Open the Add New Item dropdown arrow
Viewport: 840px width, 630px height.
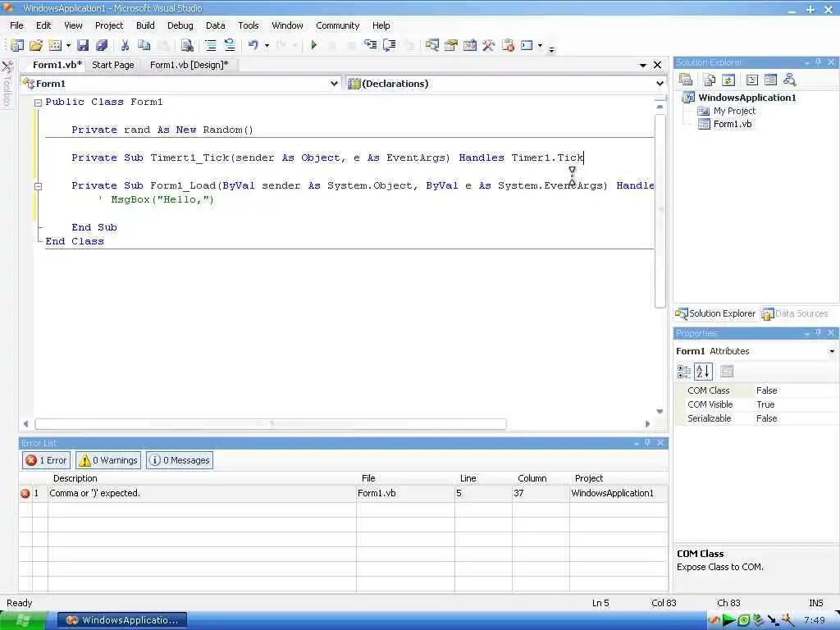[68, 46]
